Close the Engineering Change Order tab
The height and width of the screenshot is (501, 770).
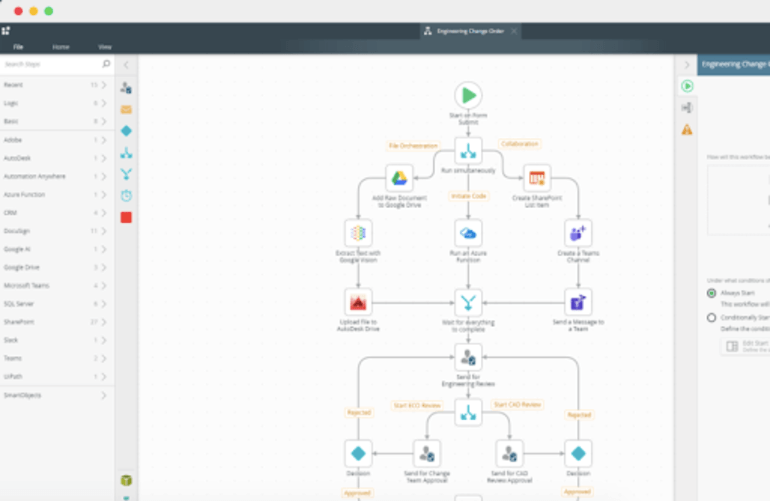point(514,31)
